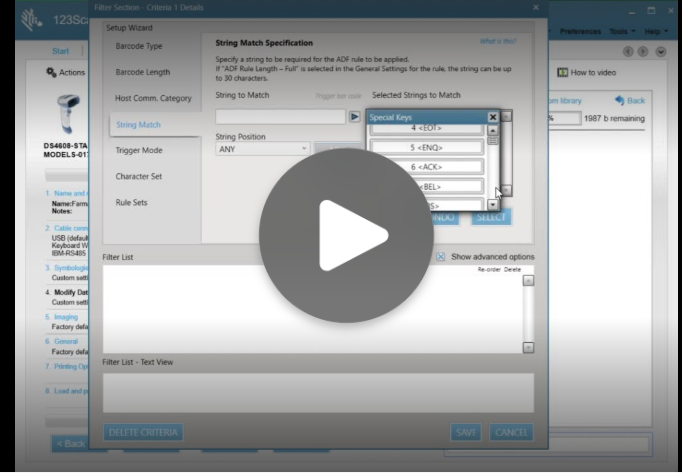Choose 4 <EOT> special key
This screenshot has height=473, width=682.
coord(426,128)
